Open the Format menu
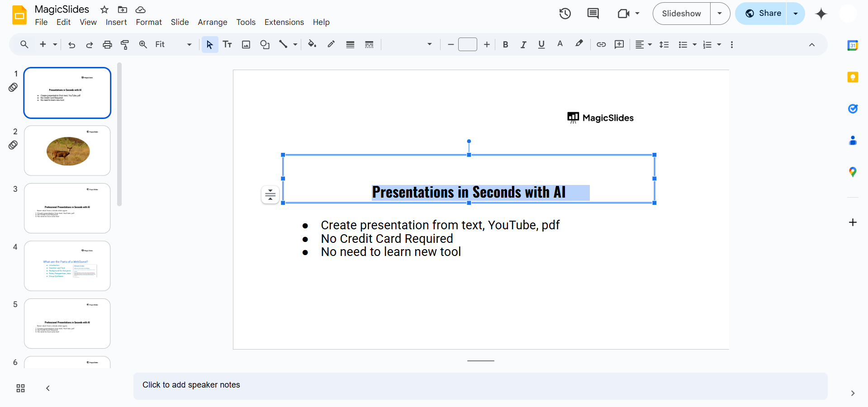 point(149,22)
